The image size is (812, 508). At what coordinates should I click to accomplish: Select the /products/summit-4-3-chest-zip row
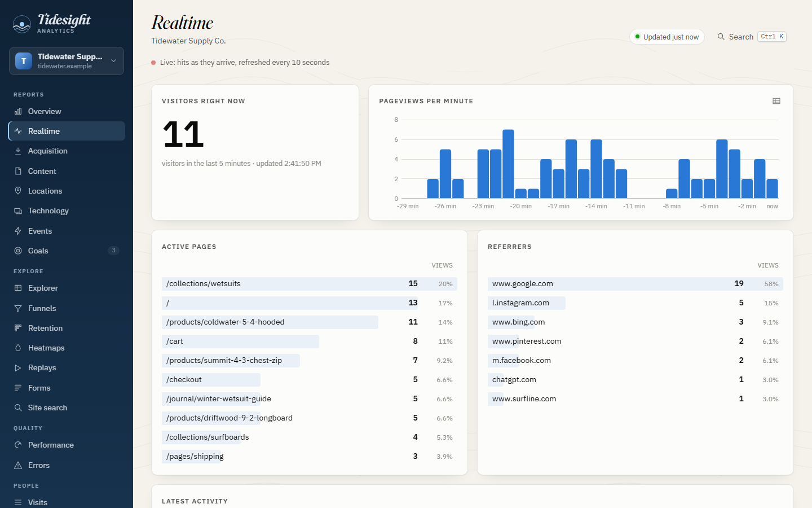coord(310,361)
